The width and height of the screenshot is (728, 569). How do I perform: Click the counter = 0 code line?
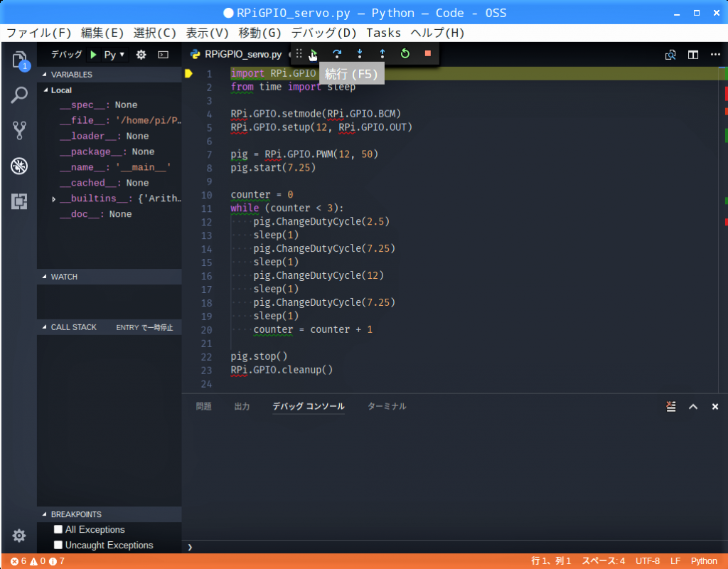(262, 195)
